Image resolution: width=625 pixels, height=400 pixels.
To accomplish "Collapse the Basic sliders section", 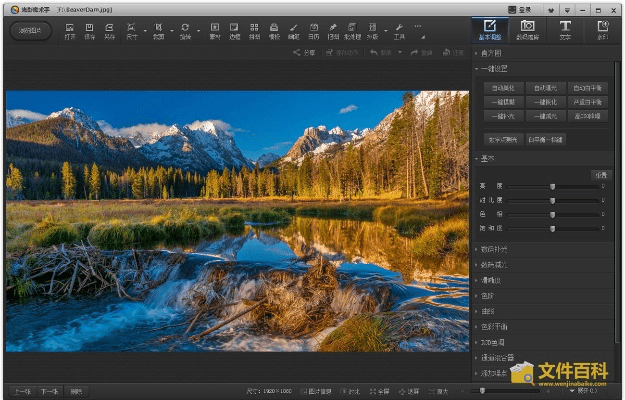I will 485,158.
